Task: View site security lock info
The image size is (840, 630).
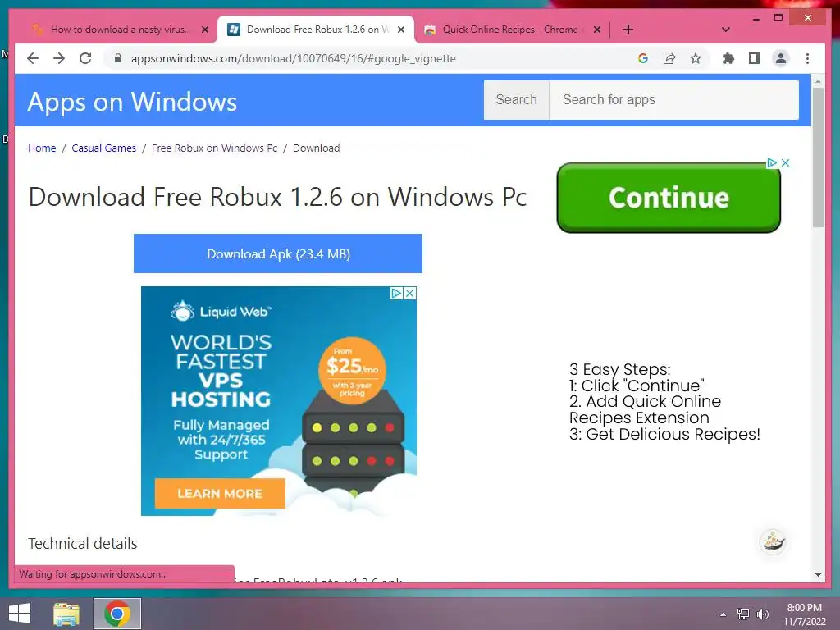Action: tap(118, 58)
